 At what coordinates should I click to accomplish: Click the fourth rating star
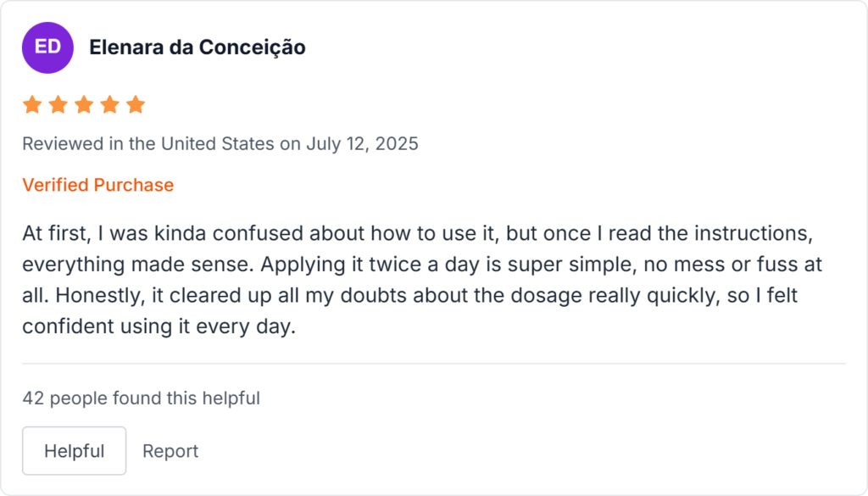(109, 105)
